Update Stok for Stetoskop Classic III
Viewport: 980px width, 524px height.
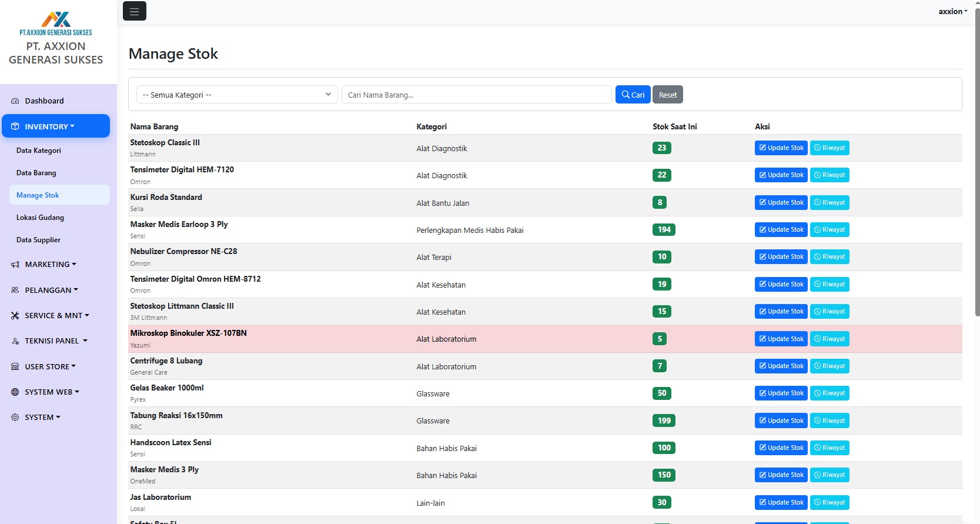tap(781, 148)
